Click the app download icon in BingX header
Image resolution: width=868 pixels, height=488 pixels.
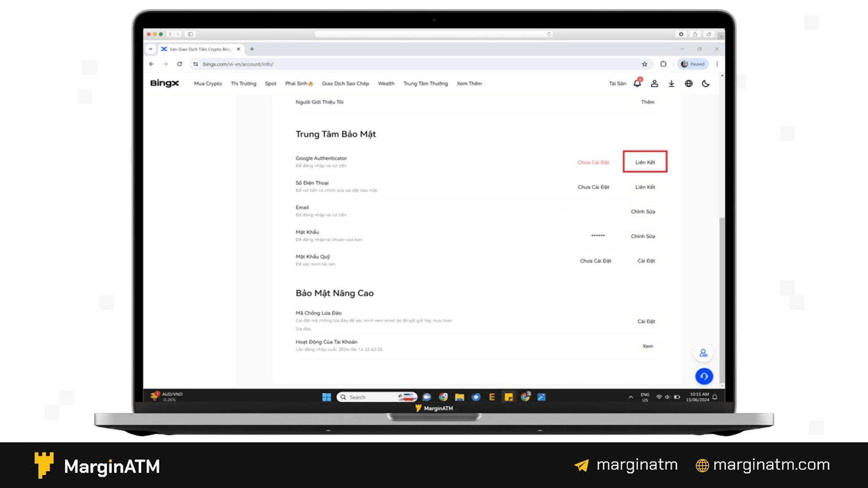click(671, 83)
